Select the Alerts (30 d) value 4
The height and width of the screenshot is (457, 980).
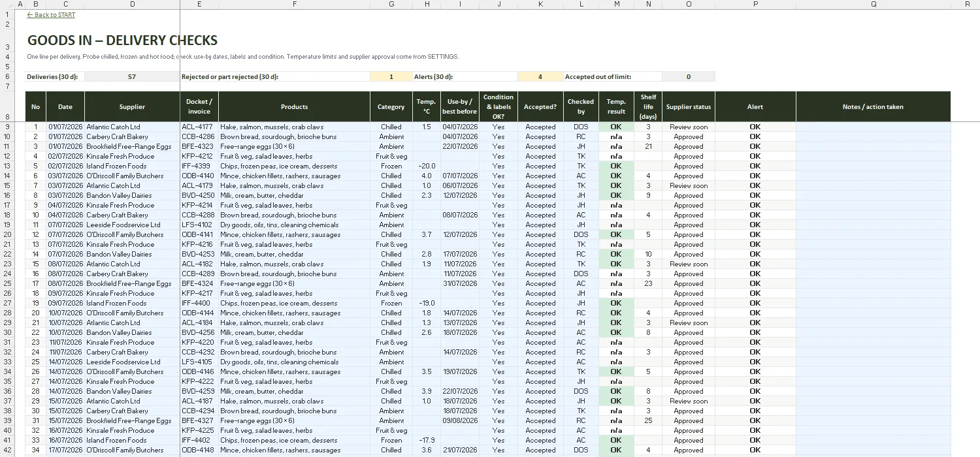540,76
